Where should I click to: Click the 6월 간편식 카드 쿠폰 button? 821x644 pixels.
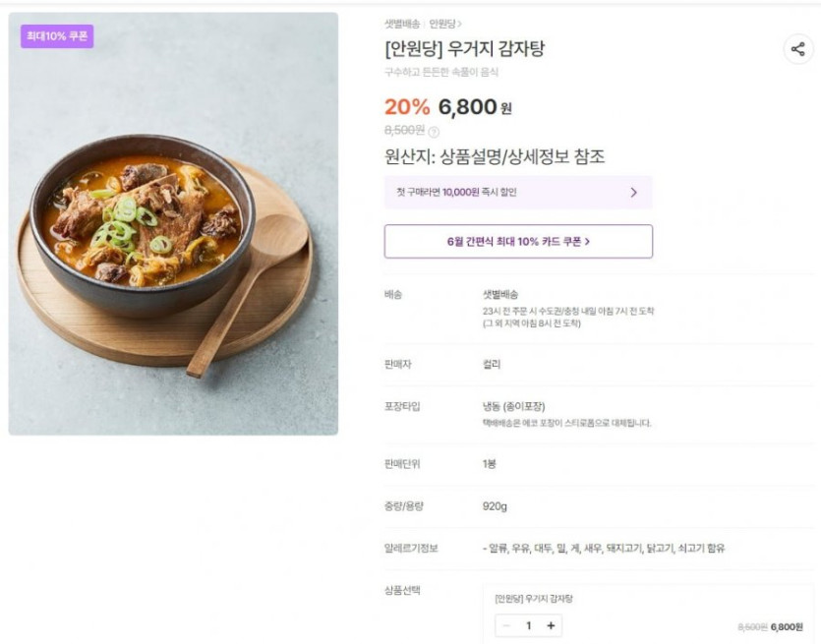tap(518, 241)
